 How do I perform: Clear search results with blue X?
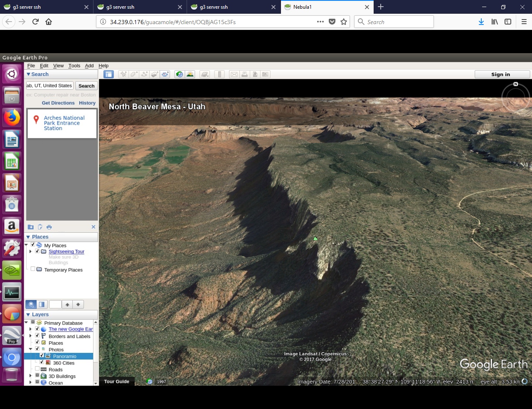tap(94, 227)
